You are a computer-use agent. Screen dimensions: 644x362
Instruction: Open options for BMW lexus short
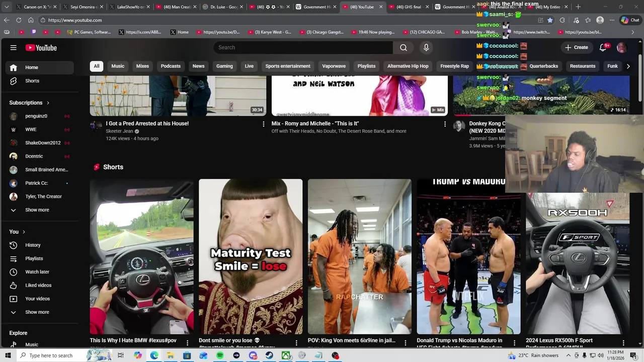click(x=187, y=342)
